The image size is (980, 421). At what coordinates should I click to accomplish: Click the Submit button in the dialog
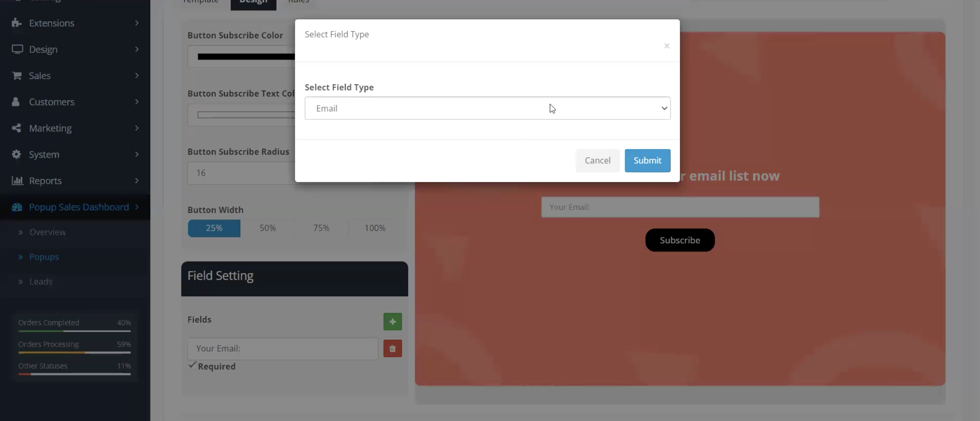coord(647,161)
